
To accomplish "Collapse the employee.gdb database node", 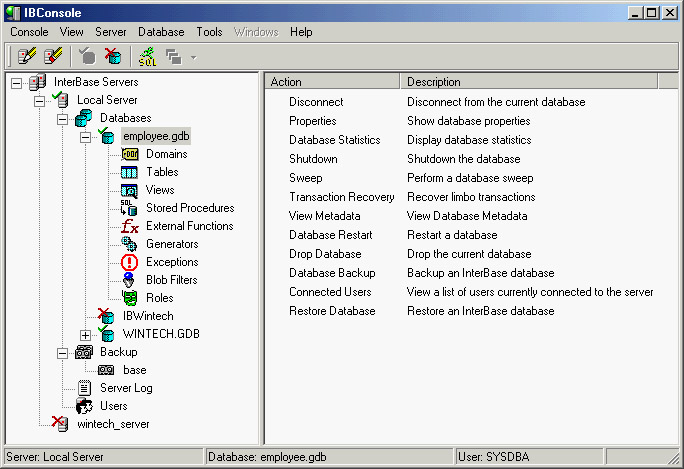I will (x=86, y=136).
